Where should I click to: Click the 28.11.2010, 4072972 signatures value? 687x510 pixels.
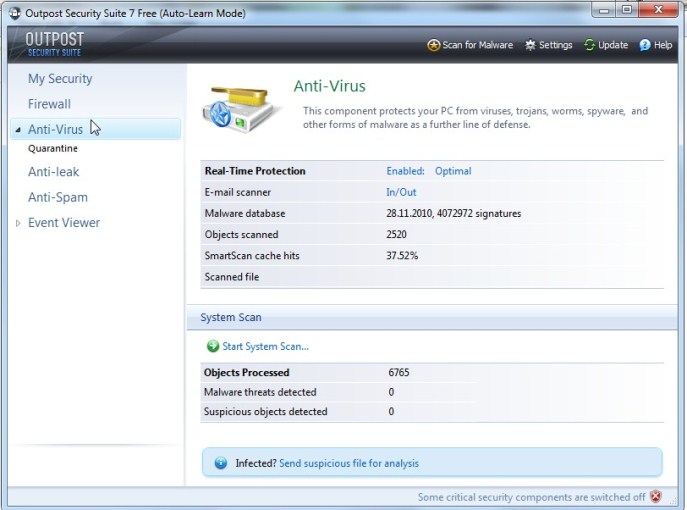click(x=453, y=213)
